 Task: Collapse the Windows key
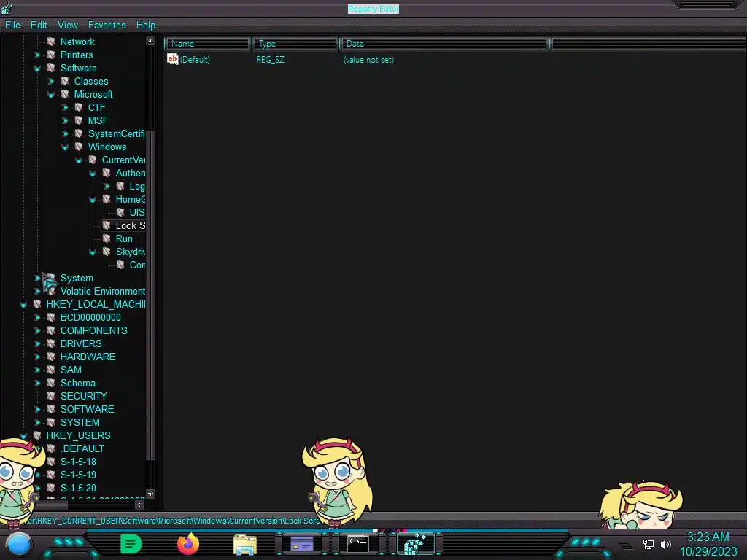pos(65,147)
